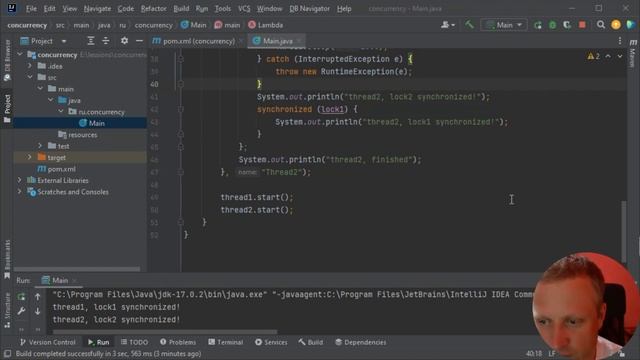Hide the Project panel with minus icon
Viewport: 640px width, 360px height.
click(139, 41)
